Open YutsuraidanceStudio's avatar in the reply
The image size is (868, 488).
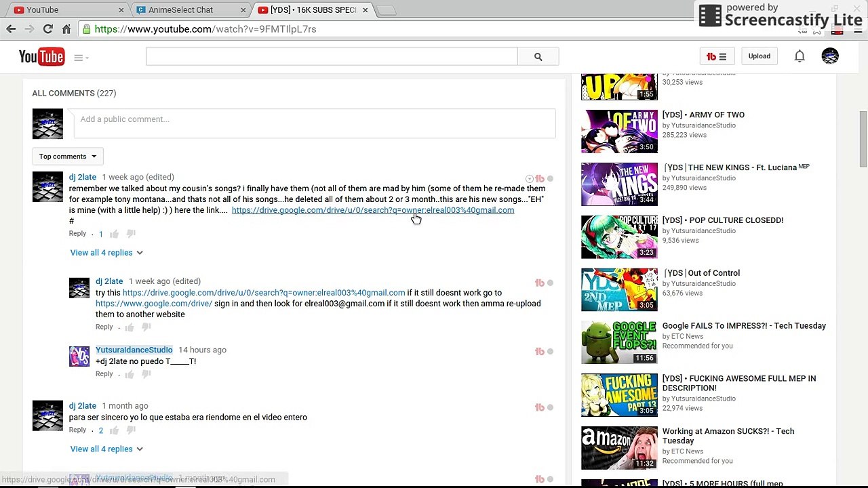(x=79, y=356)
